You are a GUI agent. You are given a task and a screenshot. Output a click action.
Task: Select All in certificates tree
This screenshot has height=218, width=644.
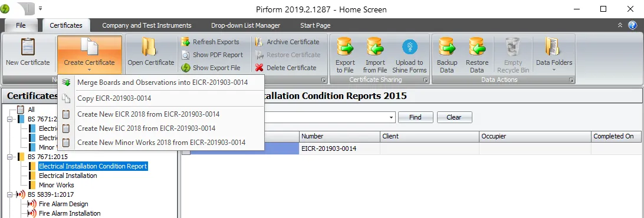pyautogui.click(x=31, y=110)
